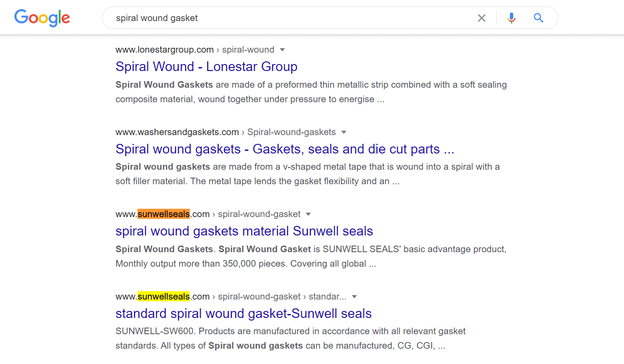
Task: Start voice search with the microphone icon
Action: [511, 18]
